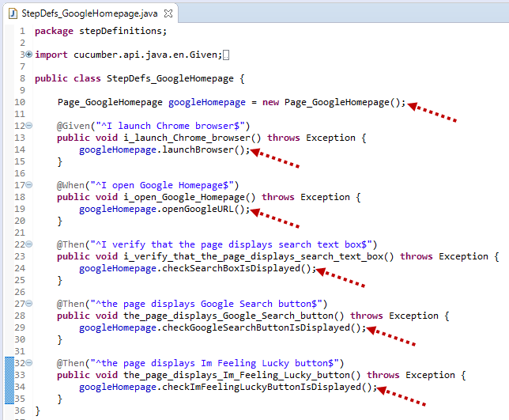Viewport: 509px width, 420px height.
Task: Click string '^I verify that the page displays search text box$'
Action: [231, 244]
